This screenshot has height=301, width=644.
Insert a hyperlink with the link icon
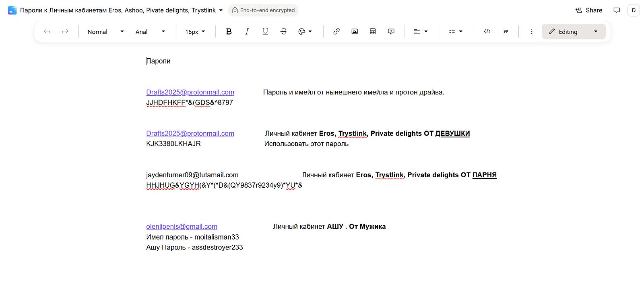pos(336,32)
